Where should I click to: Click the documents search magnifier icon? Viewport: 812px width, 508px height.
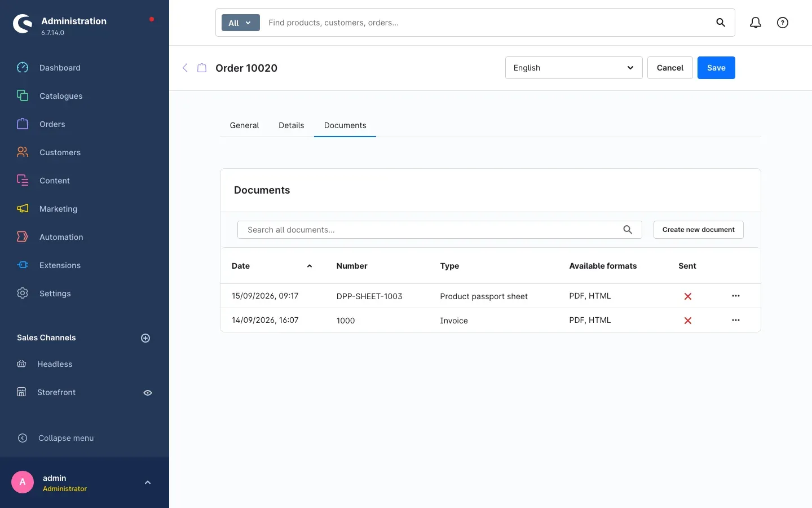click(x=628, y=230)
